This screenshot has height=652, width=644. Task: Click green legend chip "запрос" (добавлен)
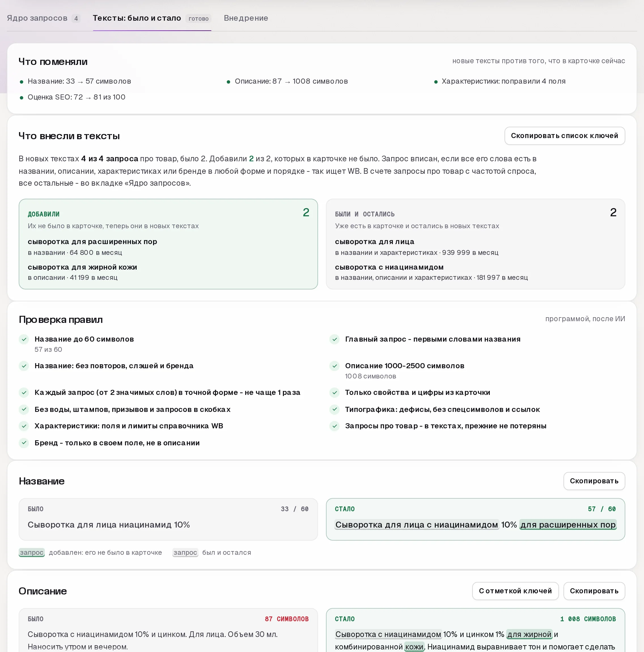click(32, 552)
